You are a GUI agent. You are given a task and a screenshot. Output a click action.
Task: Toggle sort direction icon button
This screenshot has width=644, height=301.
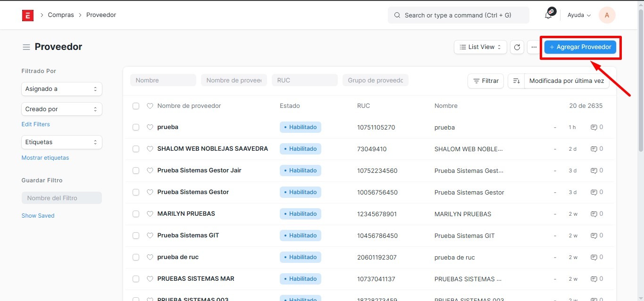(x=516, y=81)
